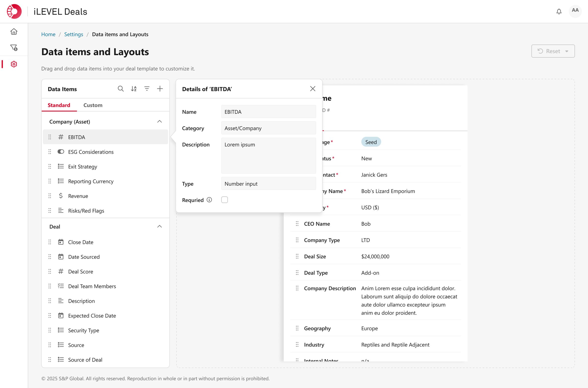
Task: Click the status value New
Action: coord(367,158)
